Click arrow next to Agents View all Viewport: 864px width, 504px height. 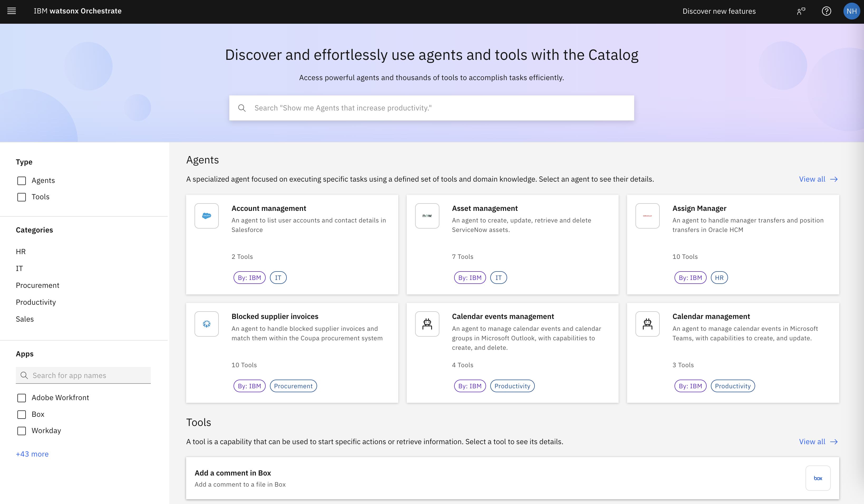coord(834,179)
